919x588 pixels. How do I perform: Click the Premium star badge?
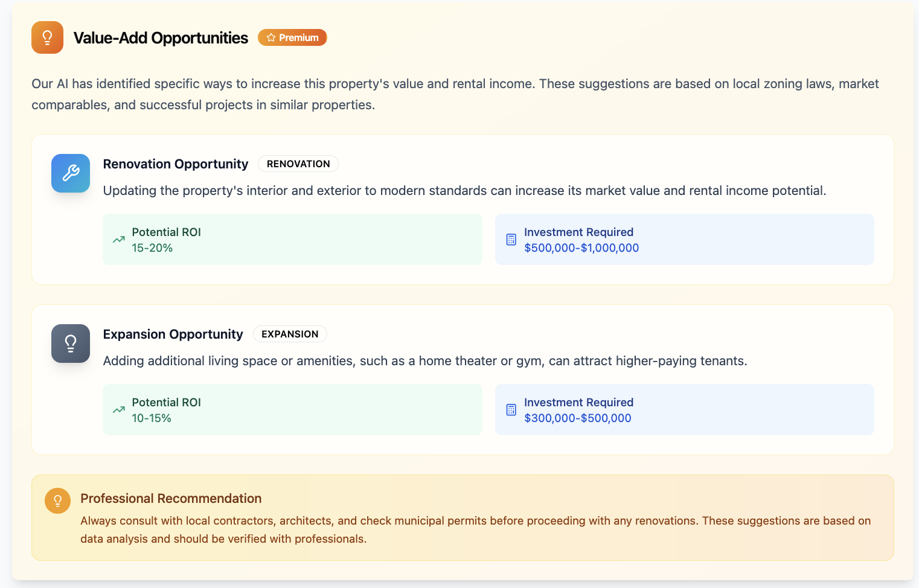coord(292,37)
